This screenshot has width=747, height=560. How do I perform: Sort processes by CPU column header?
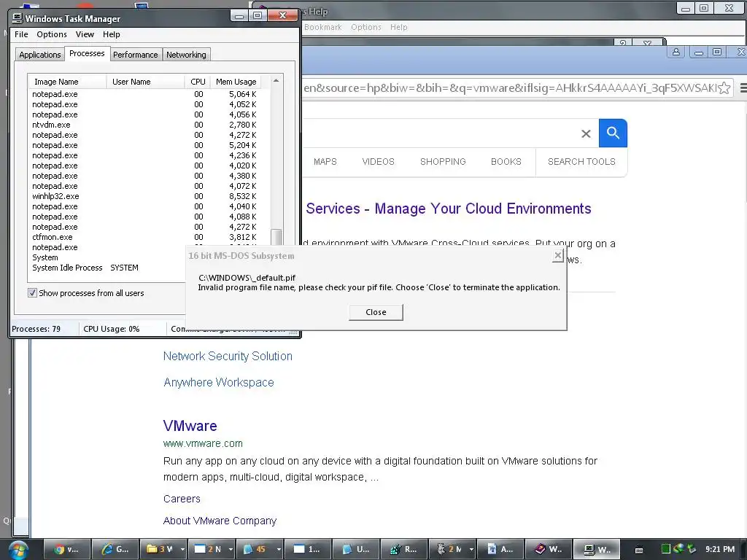(x=197, y=82)
